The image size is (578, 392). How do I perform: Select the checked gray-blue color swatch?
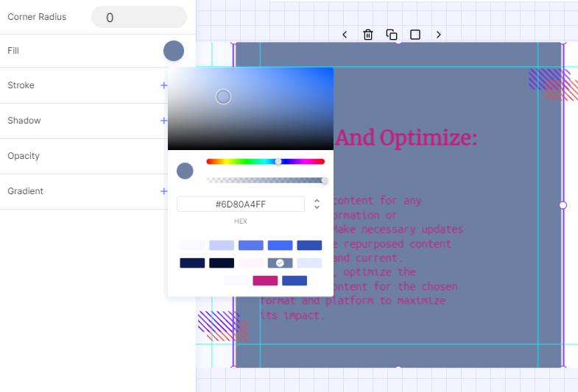coord(280,263)
